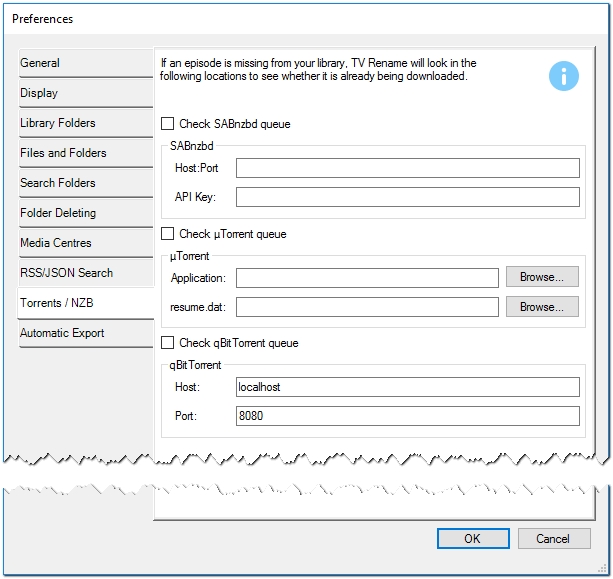Tick the Check qBitTorrent queue checkbox
The width and height of the screenshot is (613, 579).
point(168,343)
